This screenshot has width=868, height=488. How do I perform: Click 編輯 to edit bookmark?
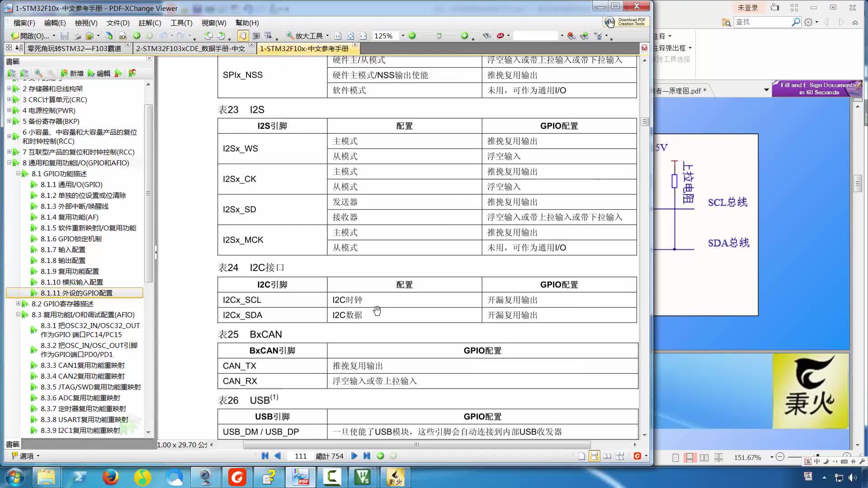click(99, 73)
